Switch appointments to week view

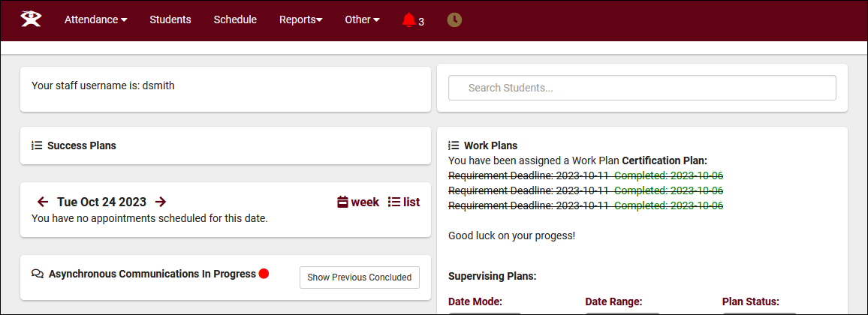(358, 202)
